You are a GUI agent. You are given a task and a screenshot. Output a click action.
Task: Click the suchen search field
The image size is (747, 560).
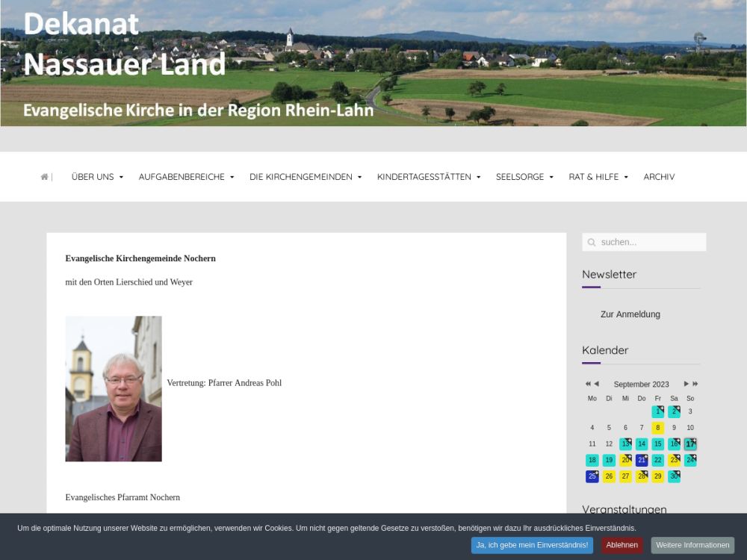coord(650,242)
